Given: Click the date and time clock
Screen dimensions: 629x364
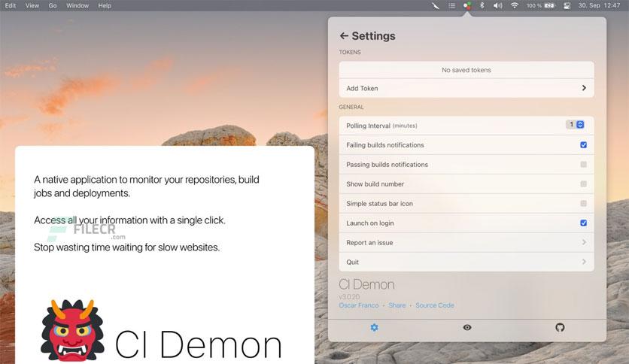Looking at the screenshot, I should click(x=600, y=5).
